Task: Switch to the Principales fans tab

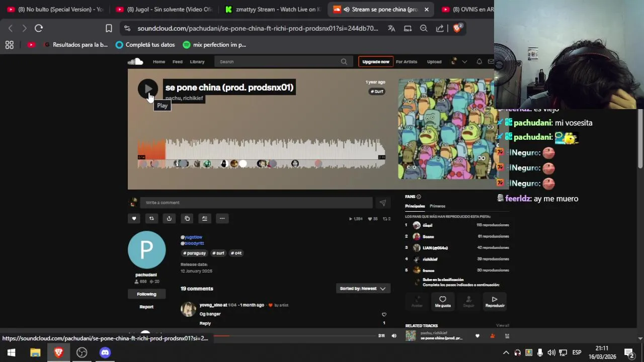Action: [415, 206]
